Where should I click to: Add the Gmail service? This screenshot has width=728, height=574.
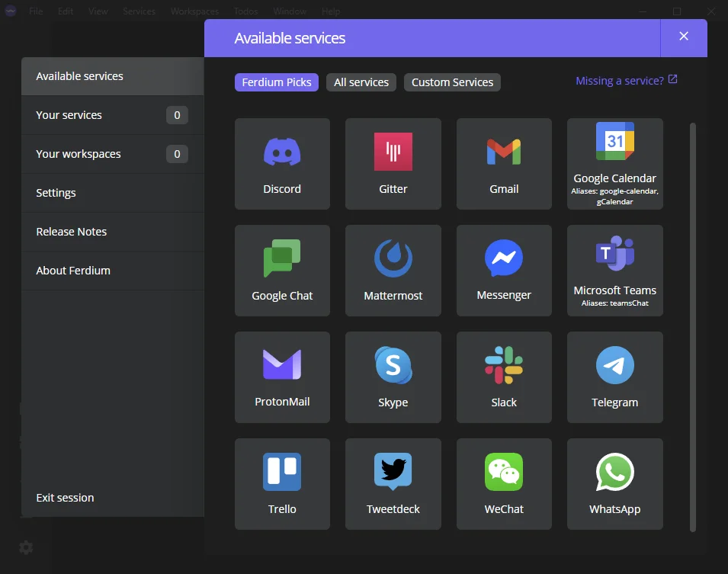coord(504,164)
